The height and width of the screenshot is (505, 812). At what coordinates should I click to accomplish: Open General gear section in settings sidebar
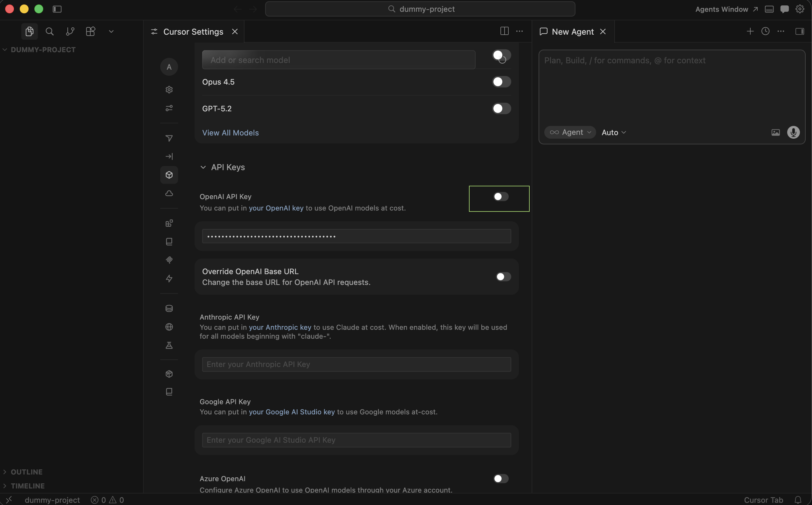coord(169,89)
